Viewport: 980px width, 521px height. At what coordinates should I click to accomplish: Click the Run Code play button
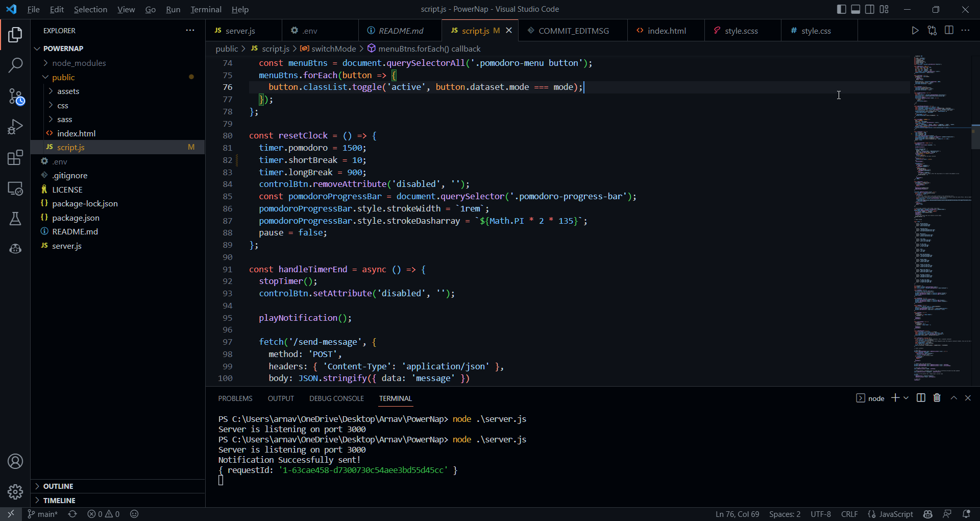coord(915,31)
